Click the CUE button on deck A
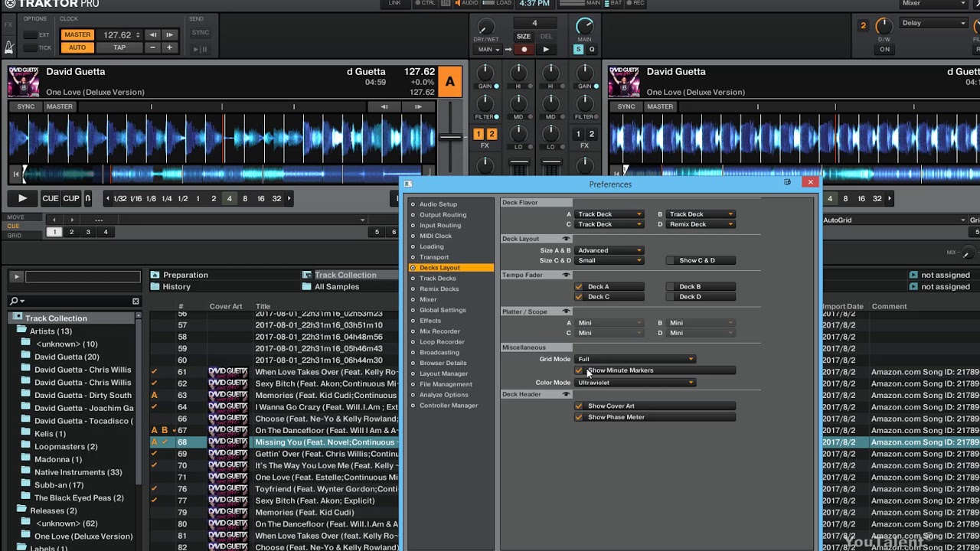The width and height of the screenshot is (980, 551). (51, 198)
